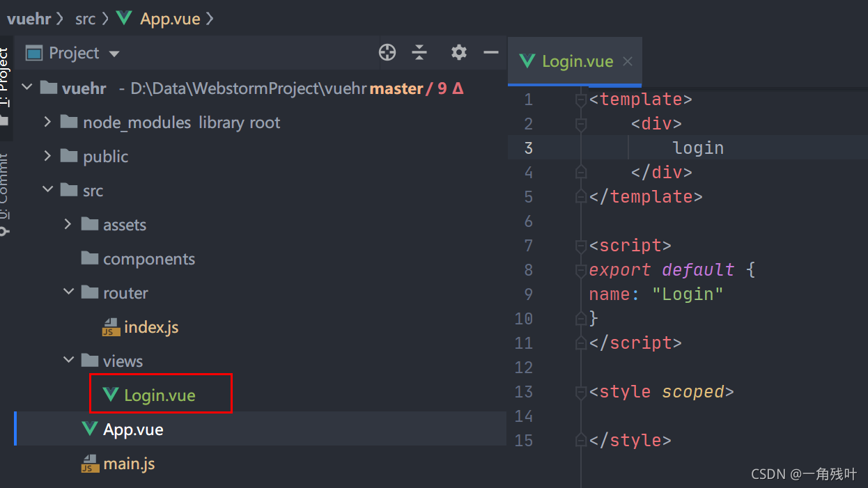Click the assets folder icon
Image resolution: width=868 pixels, height=488 pixels.
[90, 224]
